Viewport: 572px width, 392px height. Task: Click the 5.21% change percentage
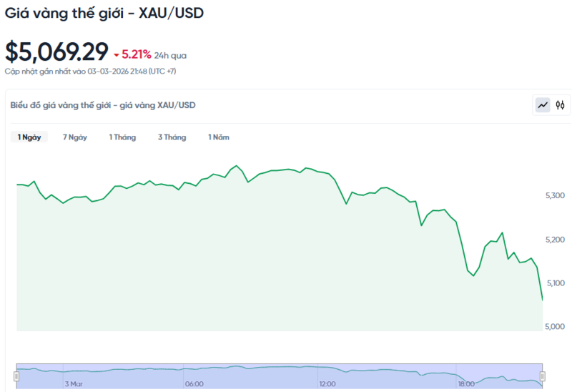coord(137,54)
